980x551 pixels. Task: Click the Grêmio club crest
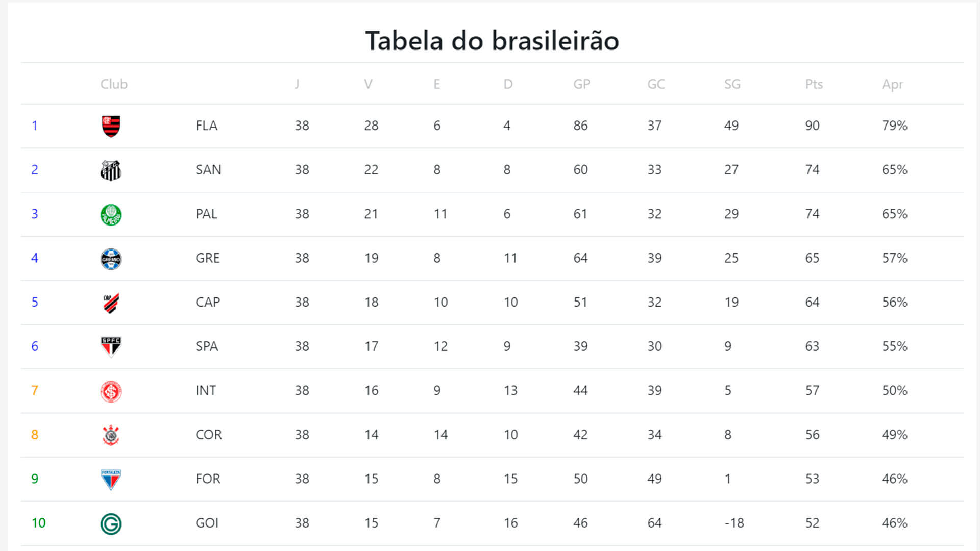coord(111,259)
